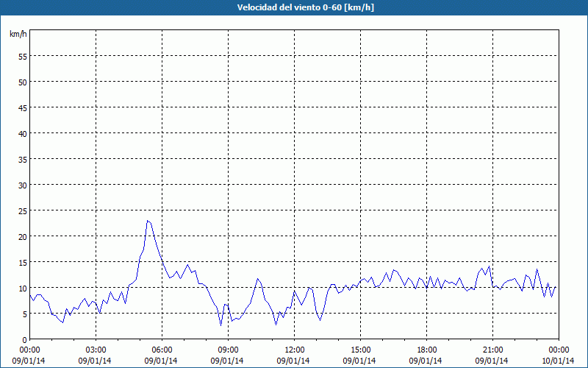Click the '15:00' time axis label
Image resolution: width=588 pixels, height=368 pixels.
pos(360,350)
